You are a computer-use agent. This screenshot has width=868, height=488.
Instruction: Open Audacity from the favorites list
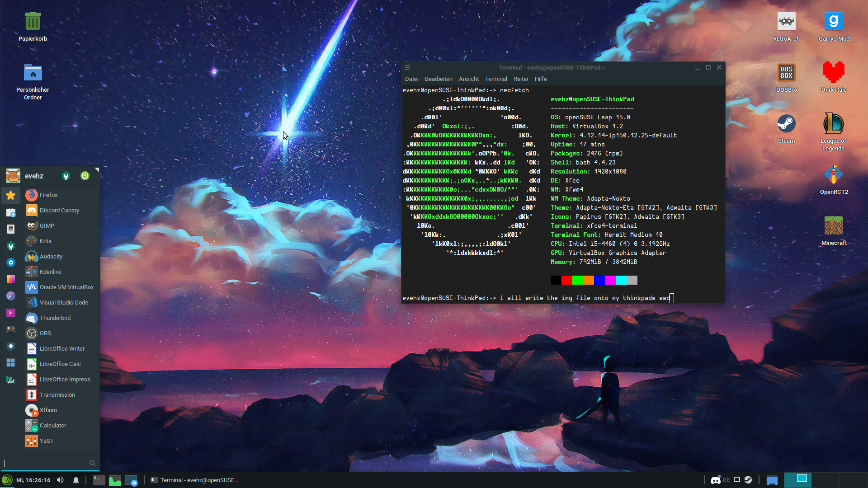click(x=61, y=256)
